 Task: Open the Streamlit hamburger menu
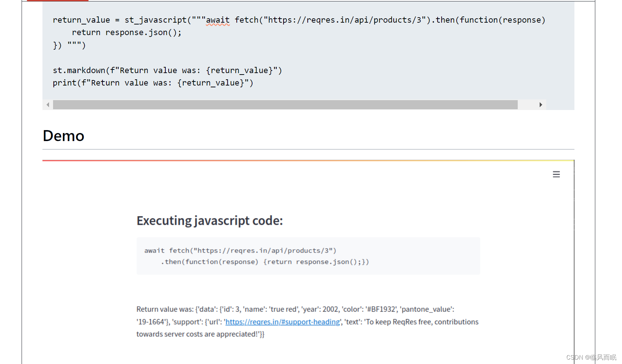(556, 174)
